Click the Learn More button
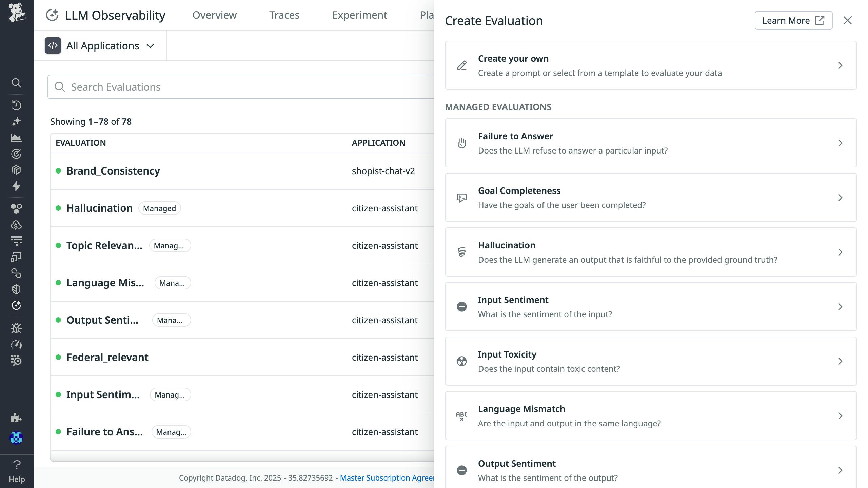The width and height of the screenshot is (868, 488). tap(793, 20)
